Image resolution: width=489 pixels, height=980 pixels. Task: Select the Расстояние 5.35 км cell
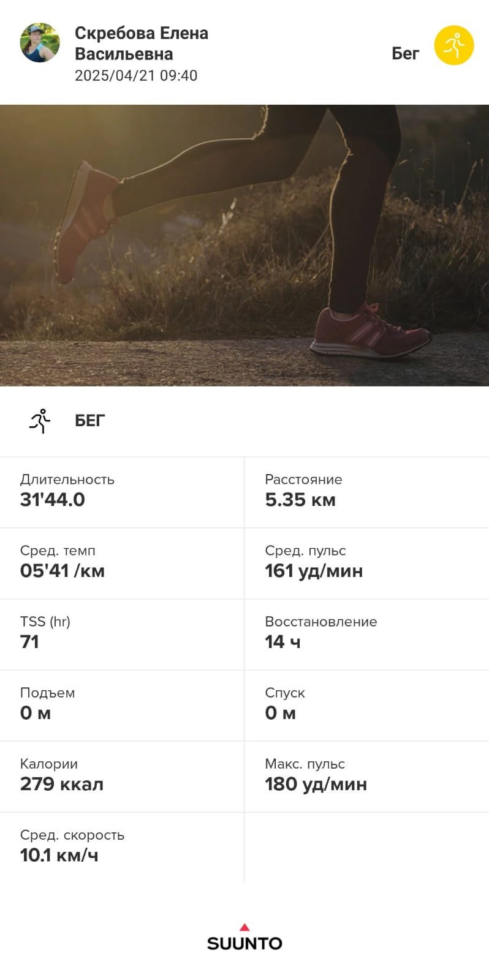tap(367, 492)
